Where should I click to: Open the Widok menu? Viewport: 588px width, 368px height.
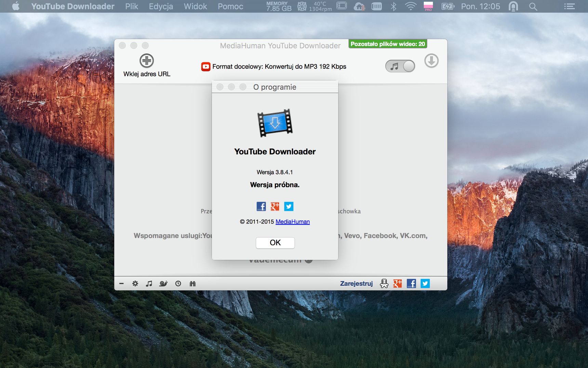pyautogui.click(x=196, y=6)
